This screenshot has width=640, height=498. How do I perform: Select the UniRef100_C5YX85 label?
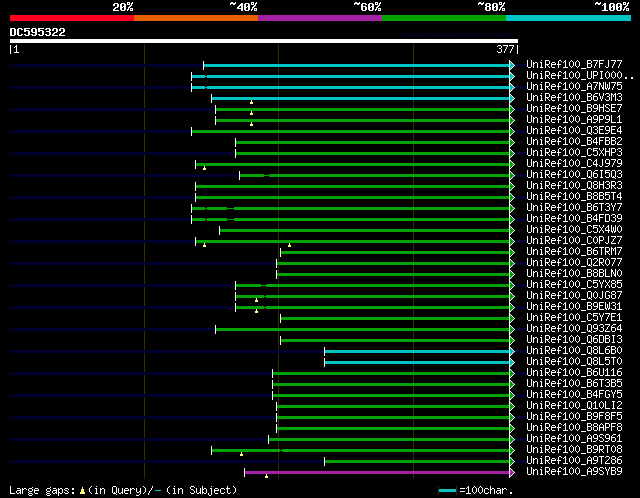(x=574, y=285)
